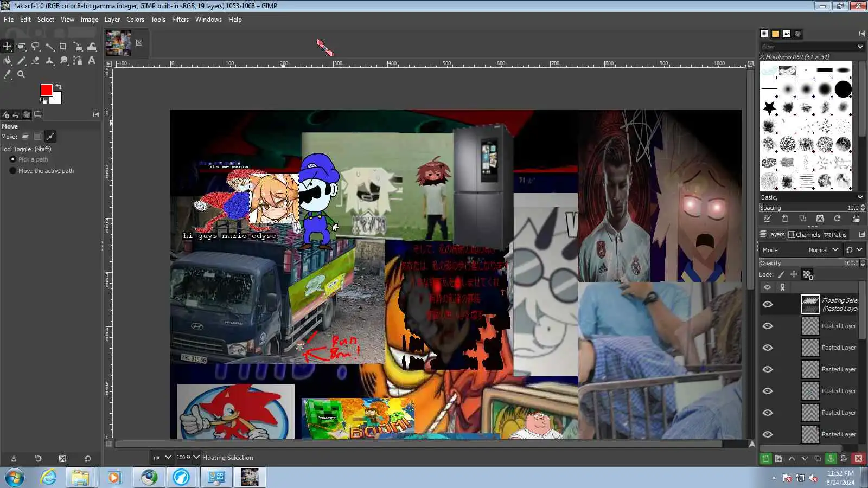Screen dimensions: 868x488
Task: Toggle lock pixels for layer
Action: pyautogui.click(x=781, y=274)
